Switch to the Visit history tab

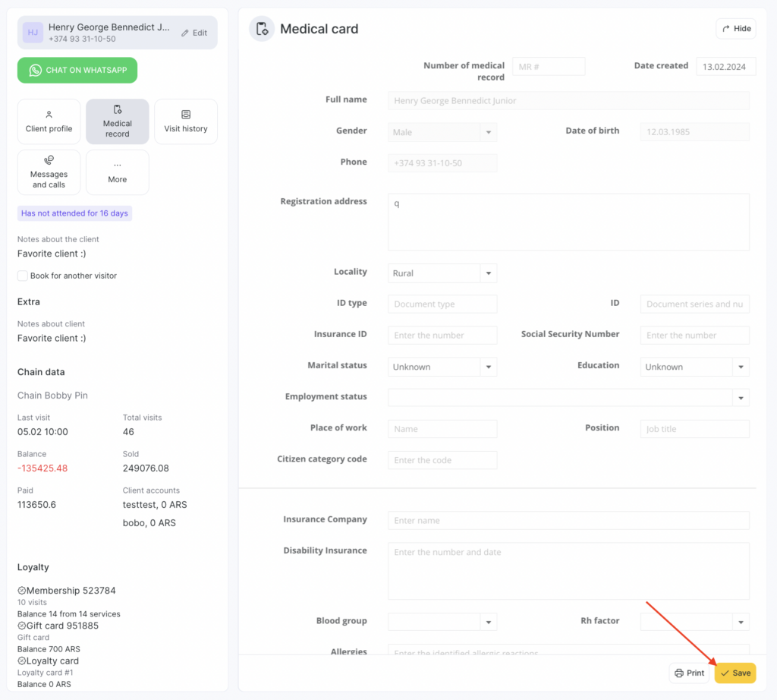tap(185, 121)
